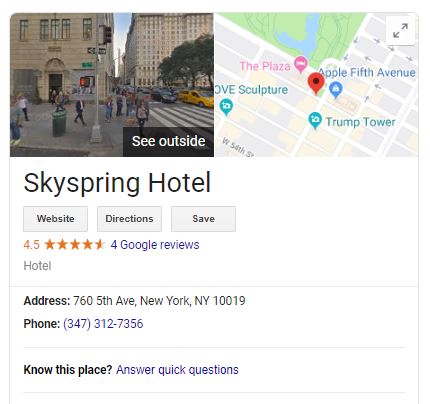Viewport: 430px width, 404px height.
Task: Expand the map with the fullscreen arrows icon
Action: [400, 30]
